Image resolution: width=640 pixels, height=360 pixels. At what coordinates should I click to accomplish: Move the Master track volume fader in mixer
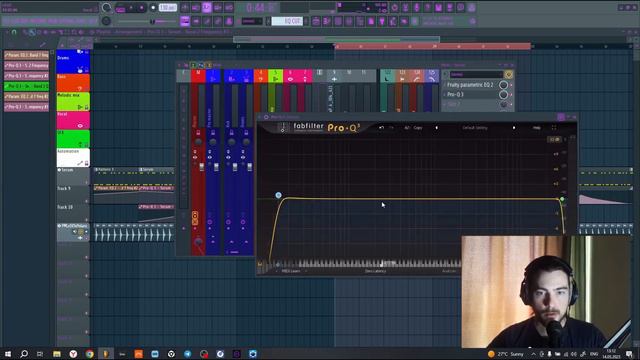(x=201, y=167)
